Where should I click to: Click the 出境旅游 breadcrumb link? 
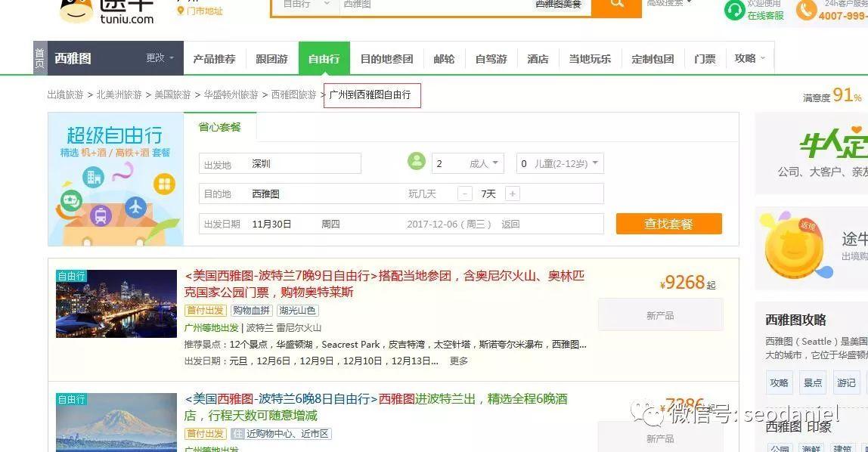65,94
